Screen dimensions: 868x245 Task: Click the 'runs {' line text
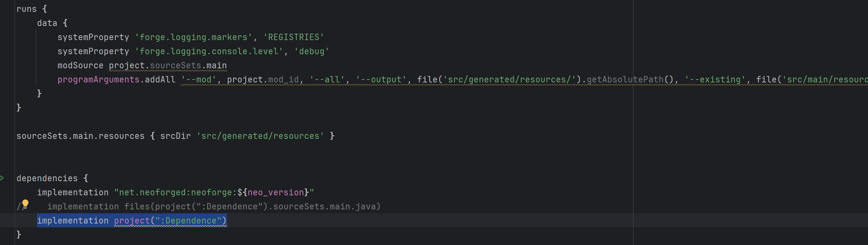pos(32,9)
